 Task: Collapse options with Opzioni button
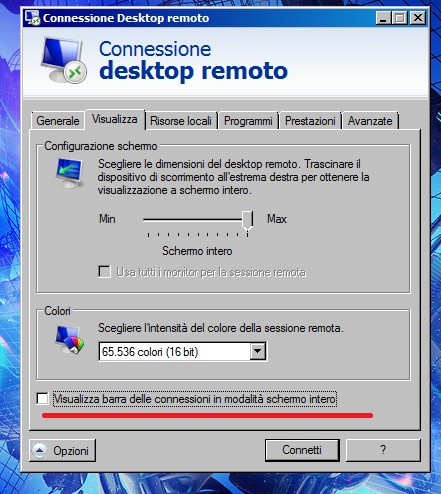click(63, 451)
